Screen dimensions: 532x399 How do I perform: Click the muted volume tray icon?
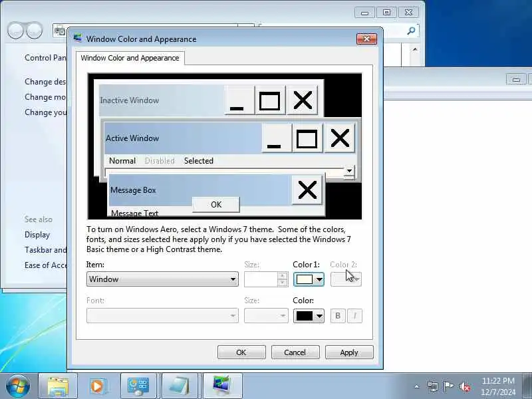click(x=464, y=386)
